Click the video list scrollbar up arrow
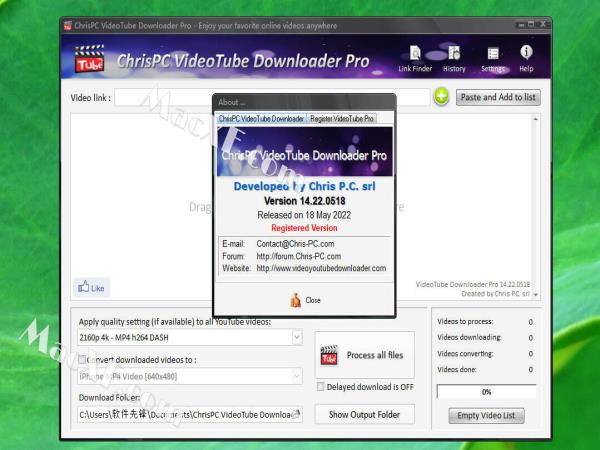This screenshot has height=450, width=600. click(x=536, y=119)
